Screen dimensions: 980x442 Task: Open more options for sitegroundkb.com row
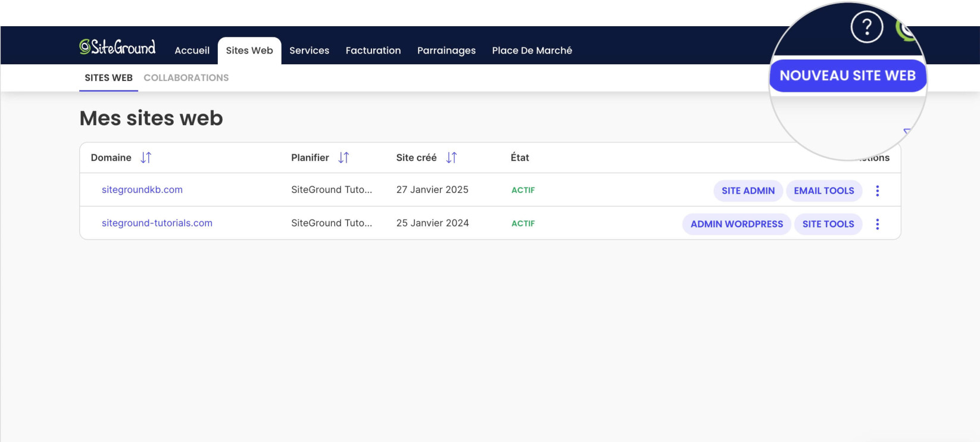click(x=877, y=191)
